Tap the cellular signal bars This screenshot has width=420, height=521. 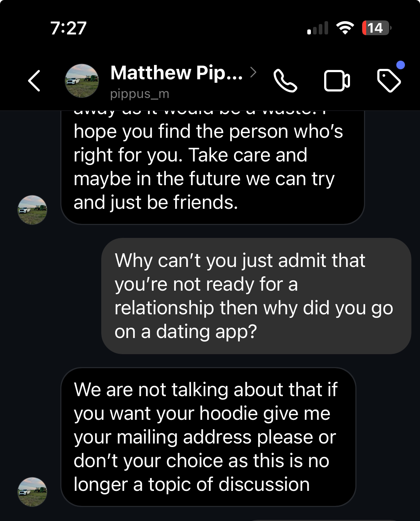318,28
